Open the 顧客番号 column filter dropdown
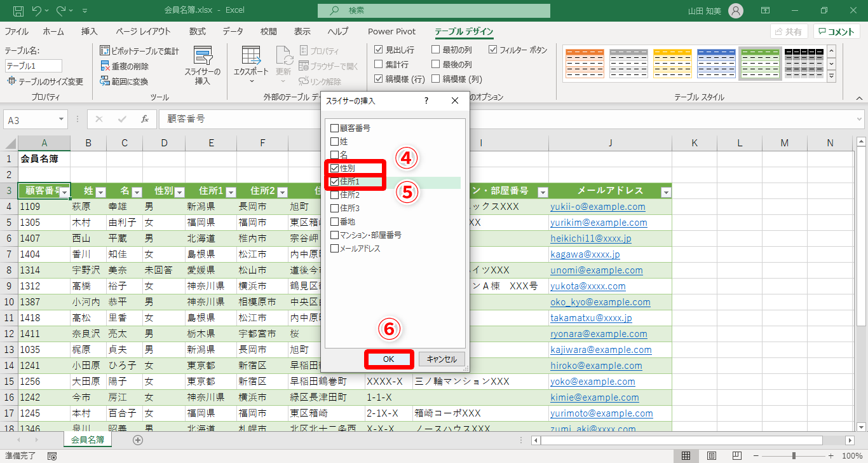Image resolution: width=868 pixels, height=463 pixels. 64,192
